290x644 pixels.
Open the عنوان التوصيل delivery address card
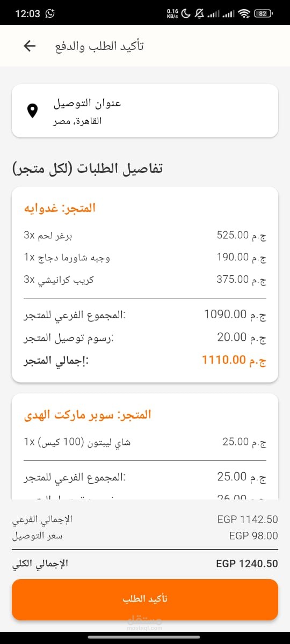(x=145, y=111)
